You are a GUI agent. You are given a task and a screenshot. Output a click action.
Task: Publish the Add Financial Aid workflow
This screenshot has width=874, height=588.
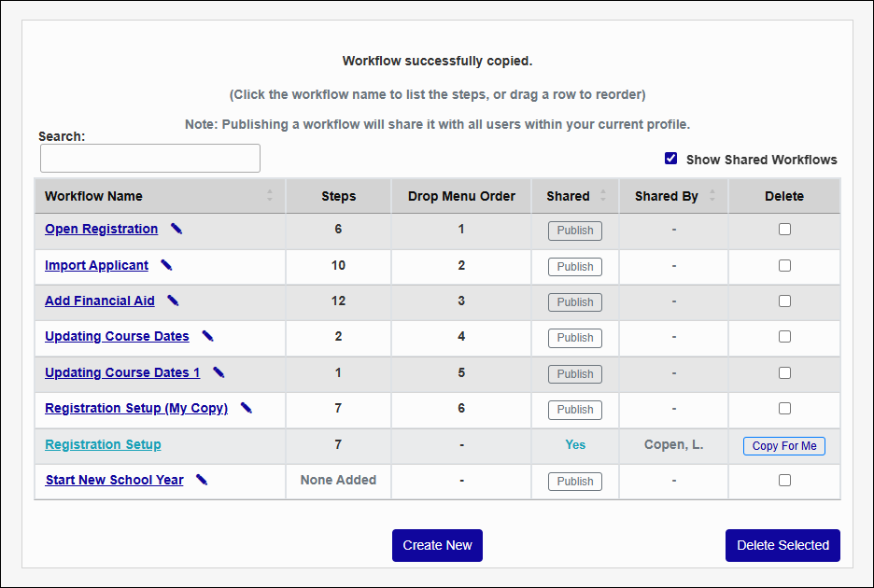[575, 302]
